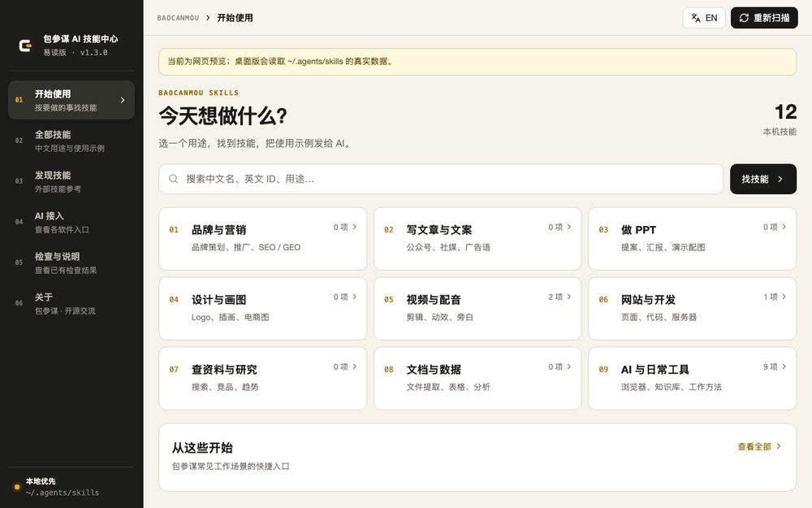This screenshot has height=508, width=812.
Task: Click the 易读版 · v1.3.0 version text
Action: click(76, 52)
